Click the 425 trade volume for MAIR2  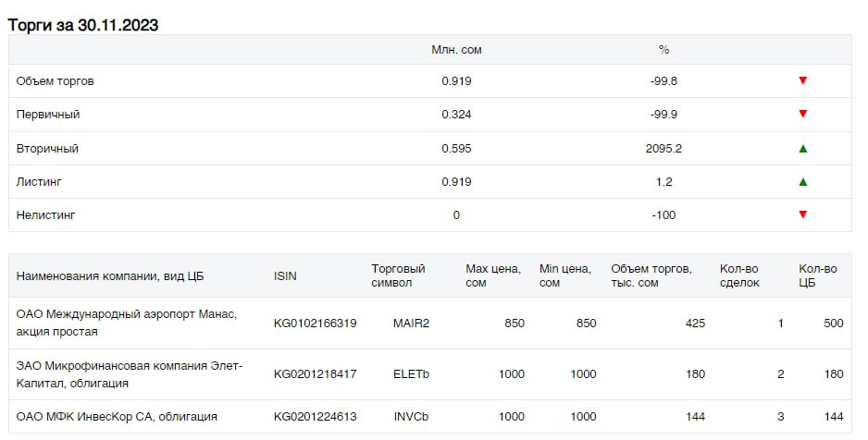pyautogui.click(x=695, y=324)
